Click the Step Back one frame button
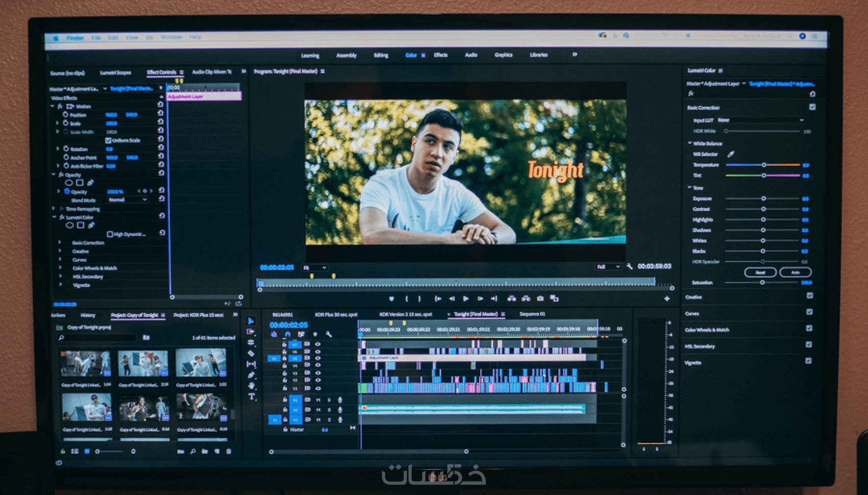 tap(452, 299)
